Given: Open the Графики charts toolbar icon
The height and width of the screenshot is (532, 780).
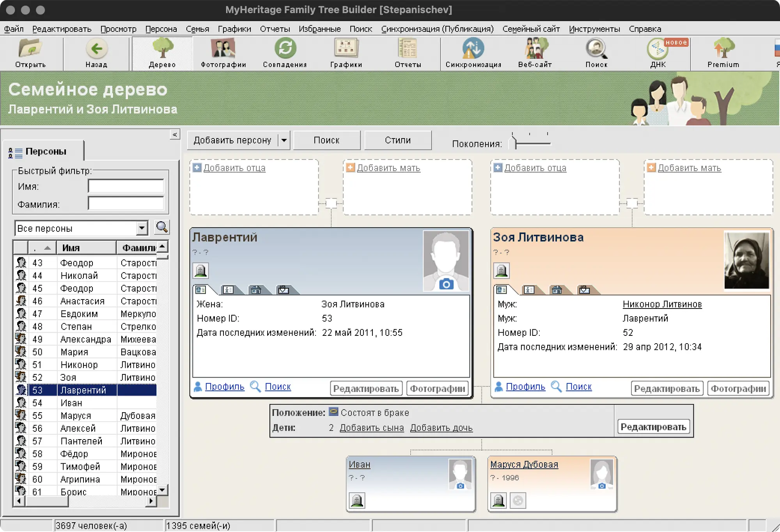Looking at the screenshot, I should (x=346, y=53).
